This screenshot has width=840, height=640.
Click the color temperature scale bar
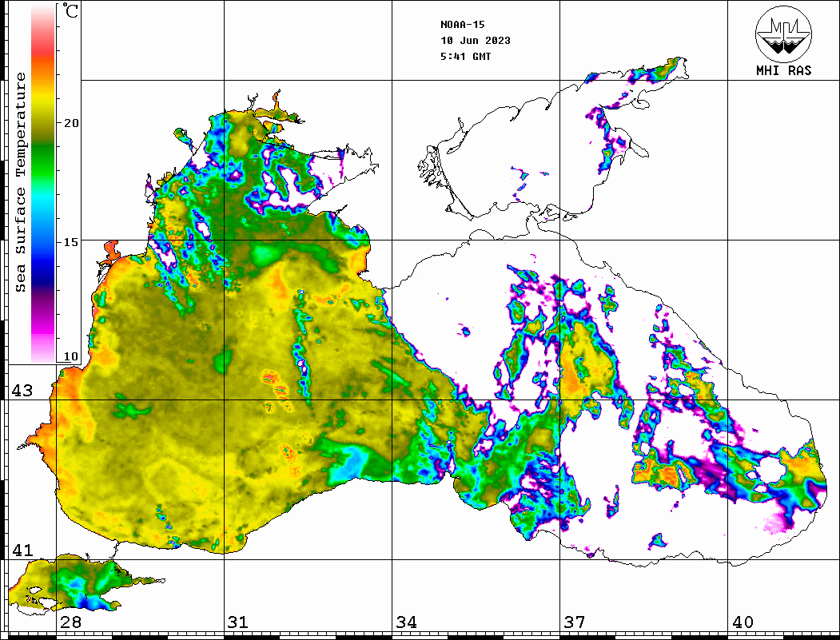pos(43,183)
